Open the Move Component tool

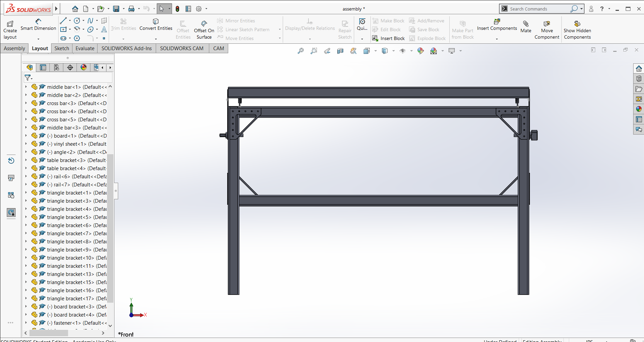coord(547,30)
